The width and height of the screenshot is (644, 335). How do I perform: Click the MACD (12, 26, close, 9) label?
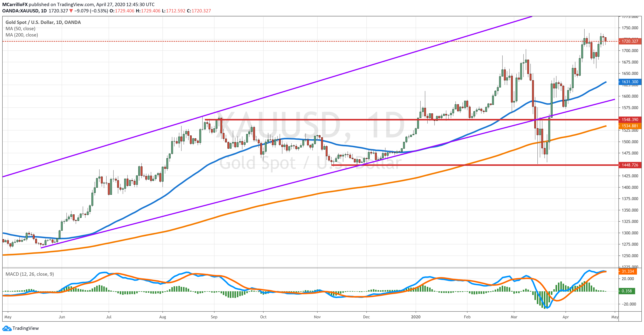[29, 274]
